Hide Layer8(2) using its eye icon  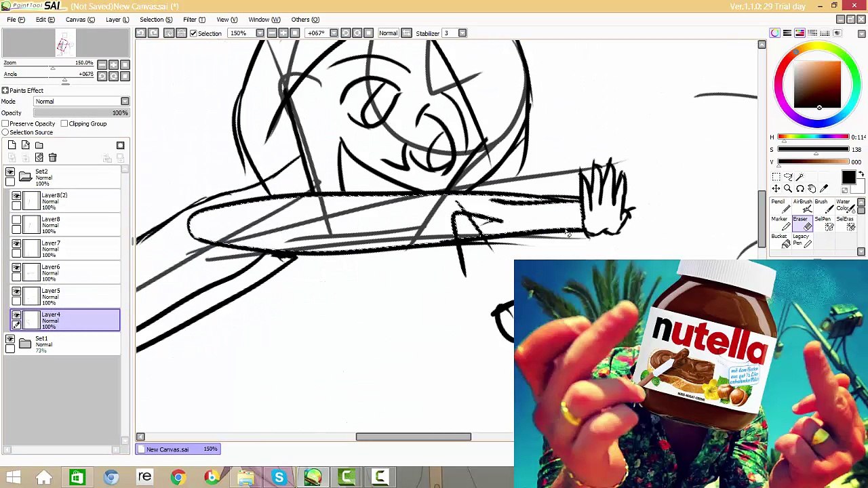click(16, 196)
